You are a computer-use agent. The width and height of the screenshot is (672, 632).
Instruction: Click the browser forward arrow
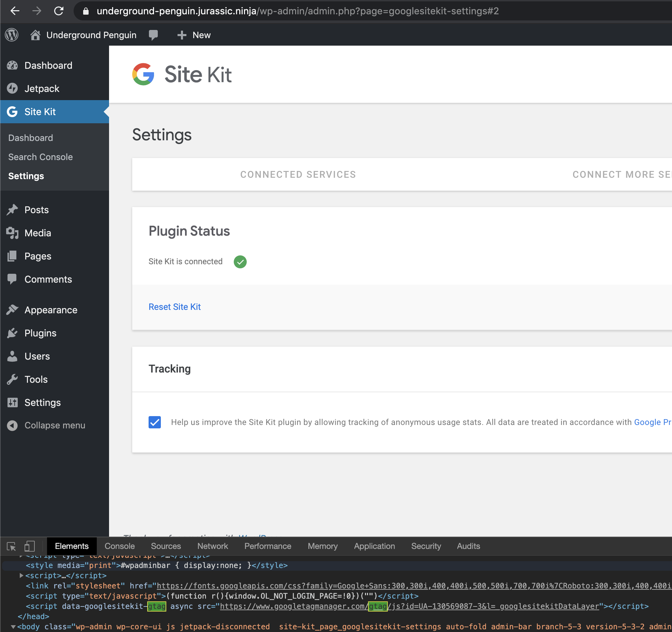tap(36, 11)
